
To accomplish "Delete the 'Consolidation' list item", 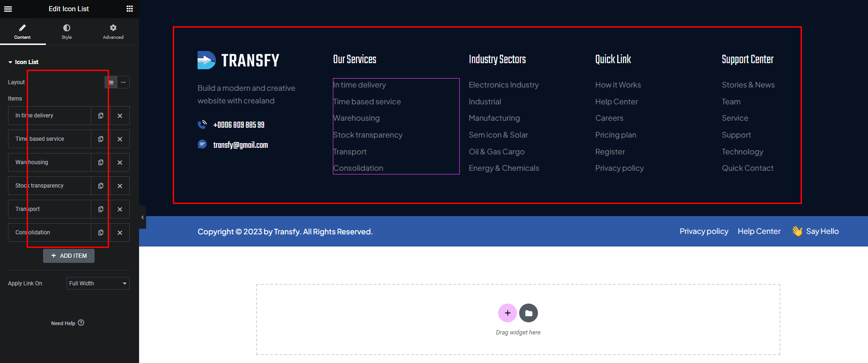I will point(120,232).
